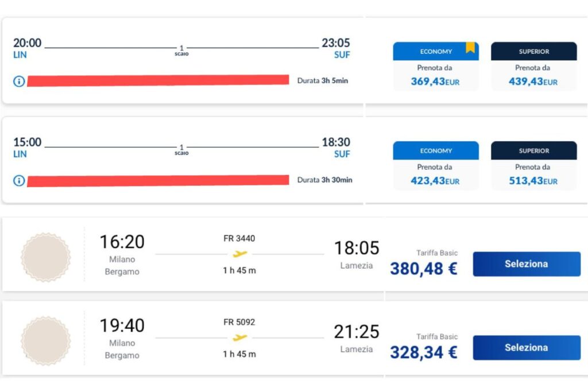Screen dimensions: 588x392
Task: Click airplane icon of flight FR 5092
Action: click(239, 337)
